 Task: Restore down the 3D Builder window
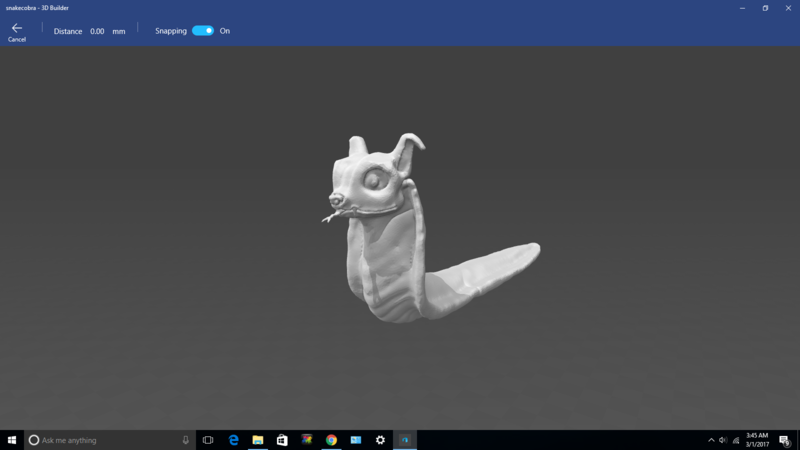point(765,8)
